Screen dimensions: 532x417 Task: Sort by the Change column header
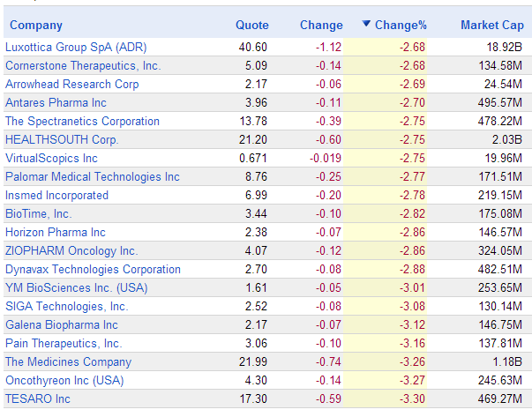(x=321, y=26)
